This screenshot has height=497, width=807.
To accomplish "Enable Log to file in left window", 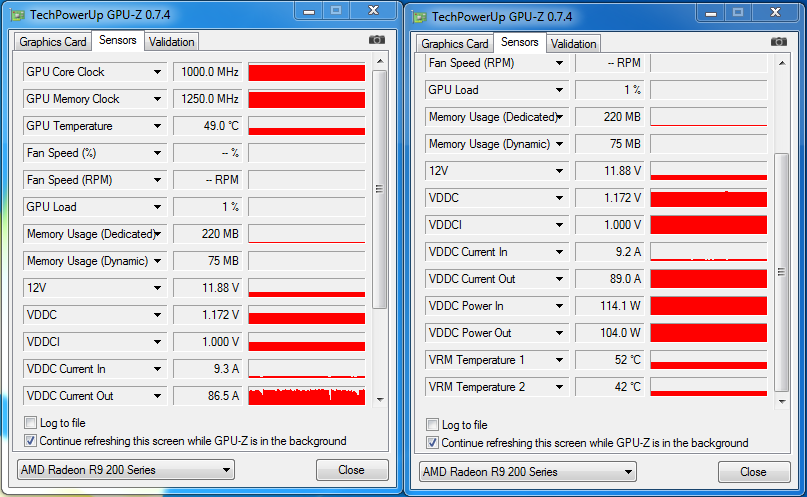I will [x=31, y=423].
